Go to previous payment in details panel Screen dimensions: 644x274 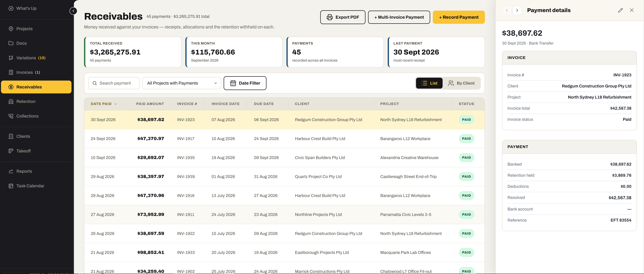coord(507,10)
